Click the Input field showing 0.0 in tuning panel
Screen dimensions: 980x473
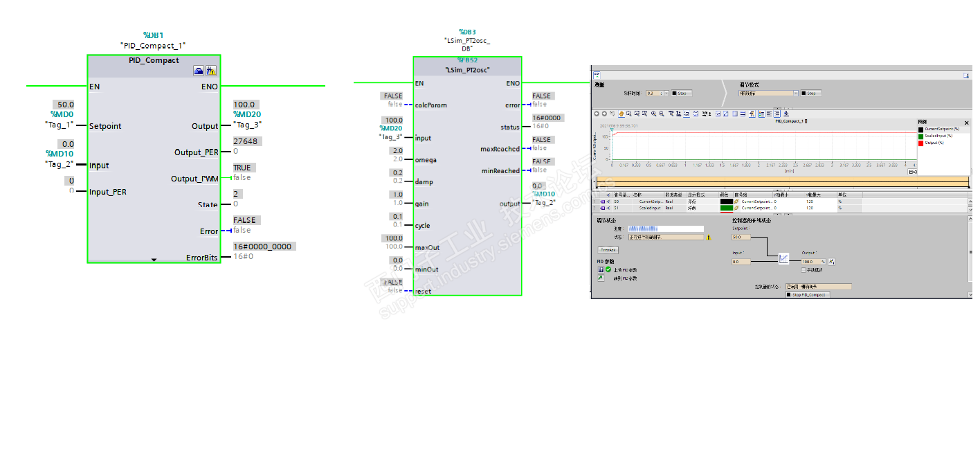pyautogui.click(x=741, y=262)
